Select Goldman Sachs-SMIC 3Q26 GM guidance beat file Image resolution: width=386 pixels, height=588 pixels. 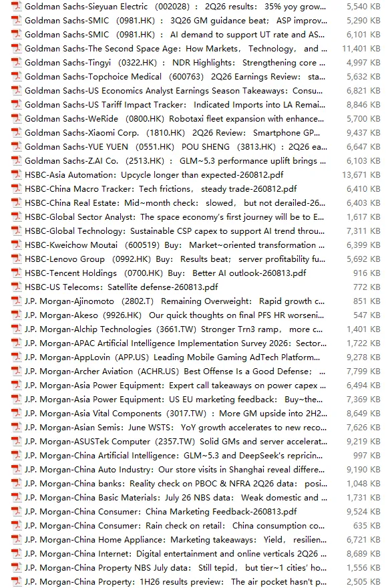pyautogui.click(x=176, y=21)
